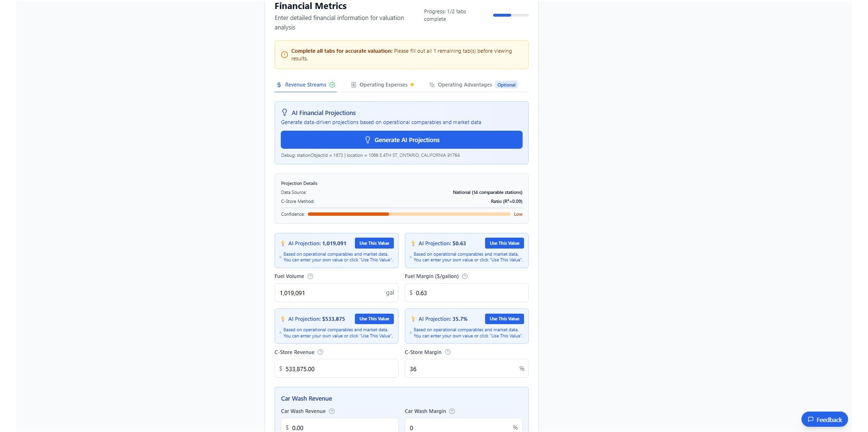Click the C-Store Revenue help icon
Viewport: 868px width, 432px height.
(320, 352)
